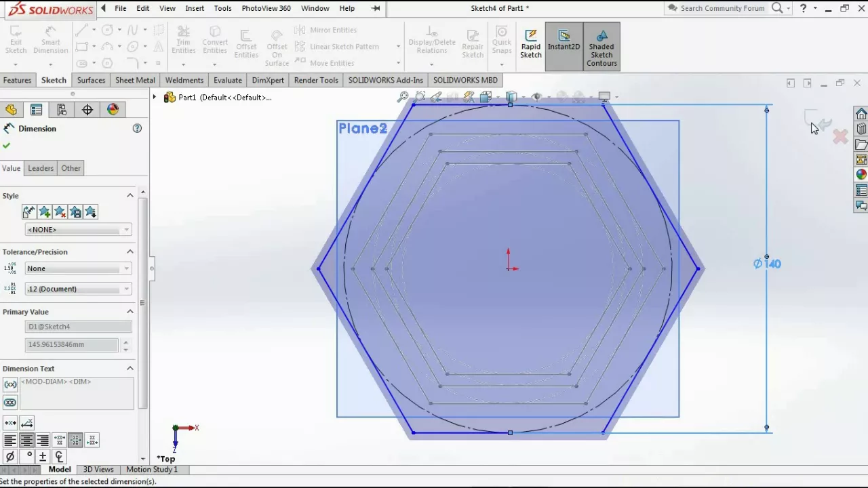Click the diameter 140 dimension label

tap(768, 264)
